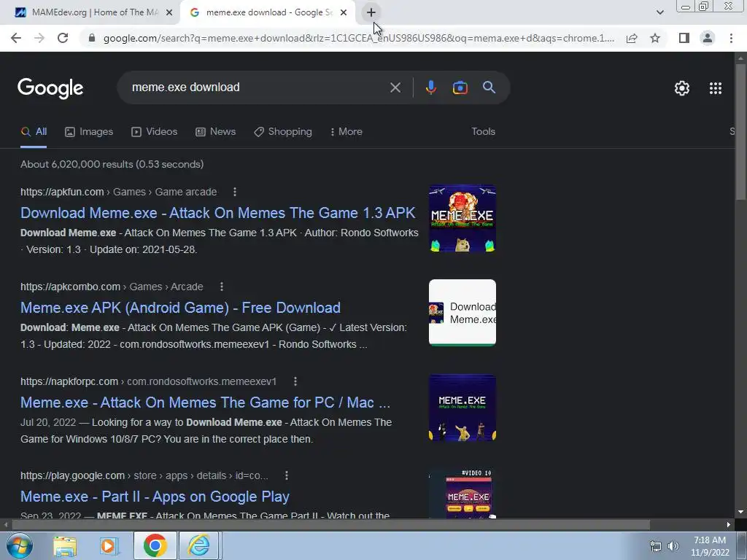
Task: Open Internet Explorer from taskbar
Action: click(198, 545)
